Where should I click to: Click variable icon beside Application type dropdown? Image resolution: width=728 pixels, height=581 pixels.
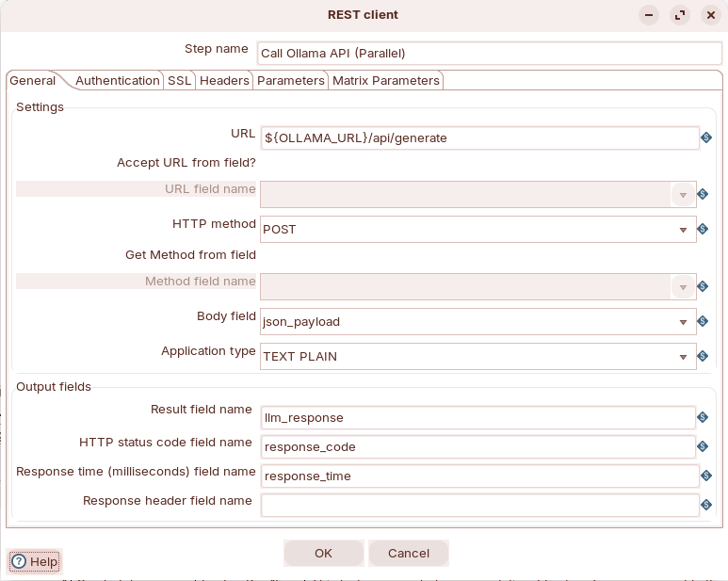point(702,357)
